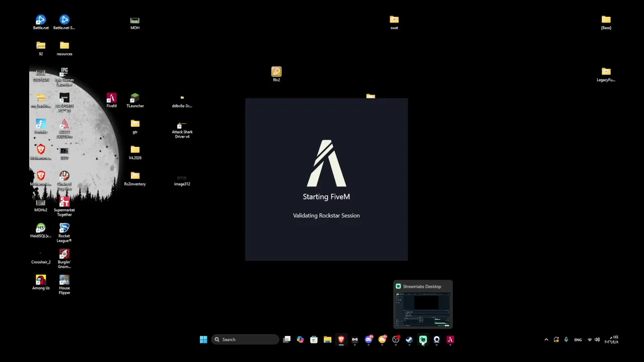Select the TLauncher Minecraft icon
Viewport: 644px width, 362px height.
point(135,101)
